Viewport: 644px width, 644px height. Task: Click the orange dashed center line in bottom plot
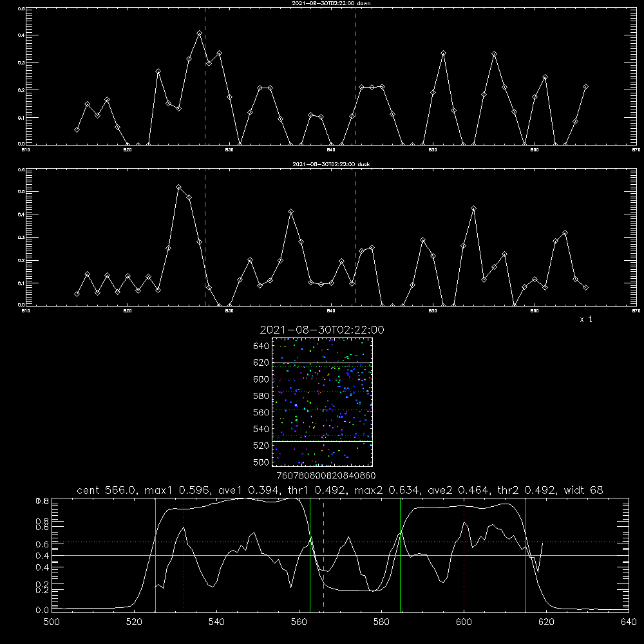[324, 555]
